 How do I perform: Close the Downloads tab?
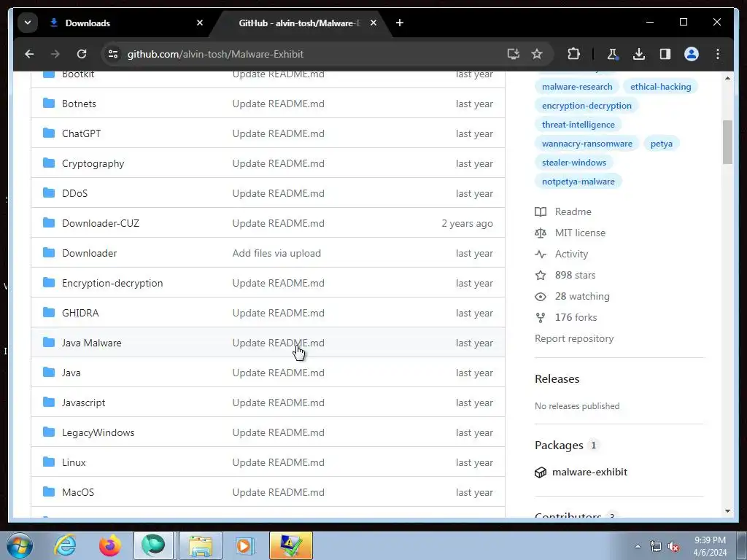(200, 23)
